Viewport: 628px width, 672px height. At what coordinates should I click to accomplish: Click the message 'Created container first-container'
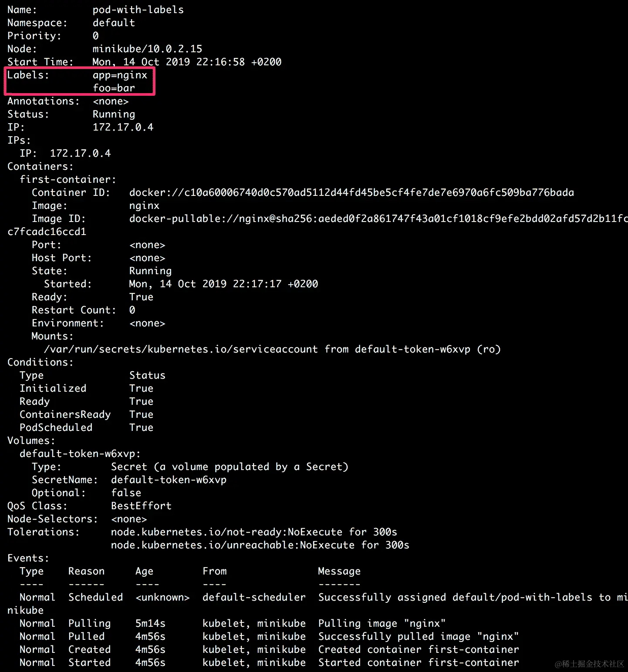point(419,649)
